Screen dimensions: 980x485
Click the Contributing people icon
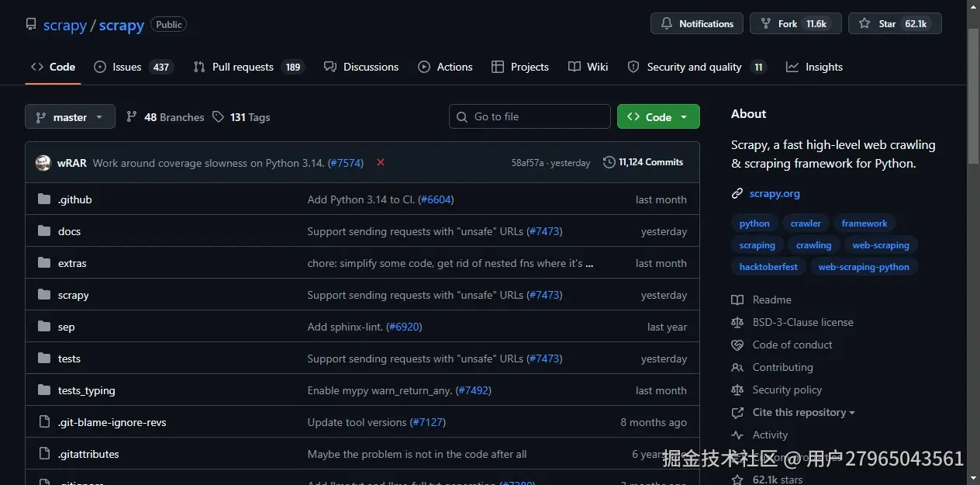(x=737, y=367)
